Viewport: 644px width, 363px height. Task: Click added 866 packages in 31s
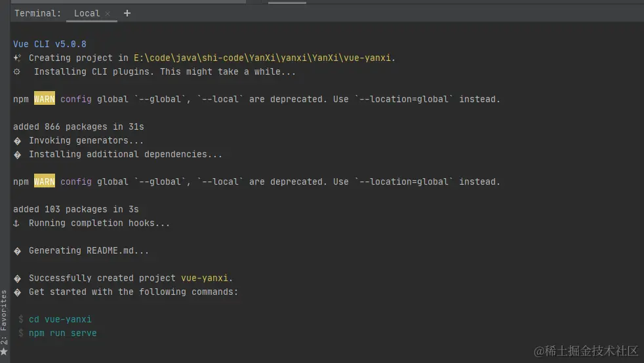click(79, 126)
